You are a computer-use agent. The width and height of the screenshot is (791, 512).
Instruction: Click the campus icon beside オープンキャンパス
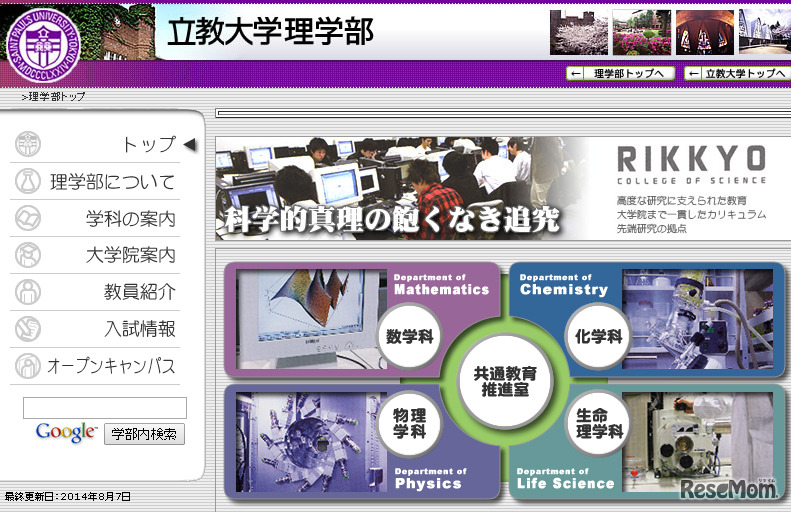point(27,366)
